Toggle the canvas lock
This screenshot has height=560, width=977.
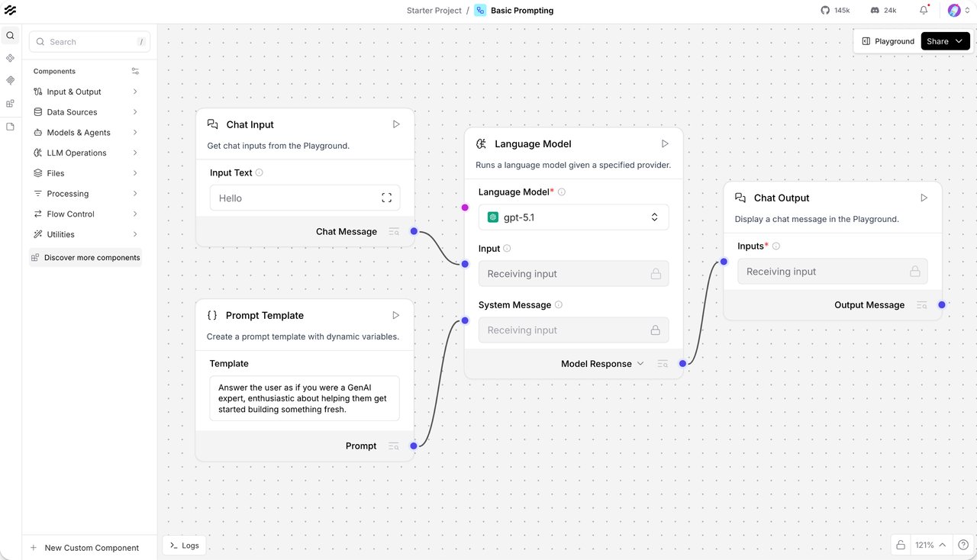tap(901, 545)
